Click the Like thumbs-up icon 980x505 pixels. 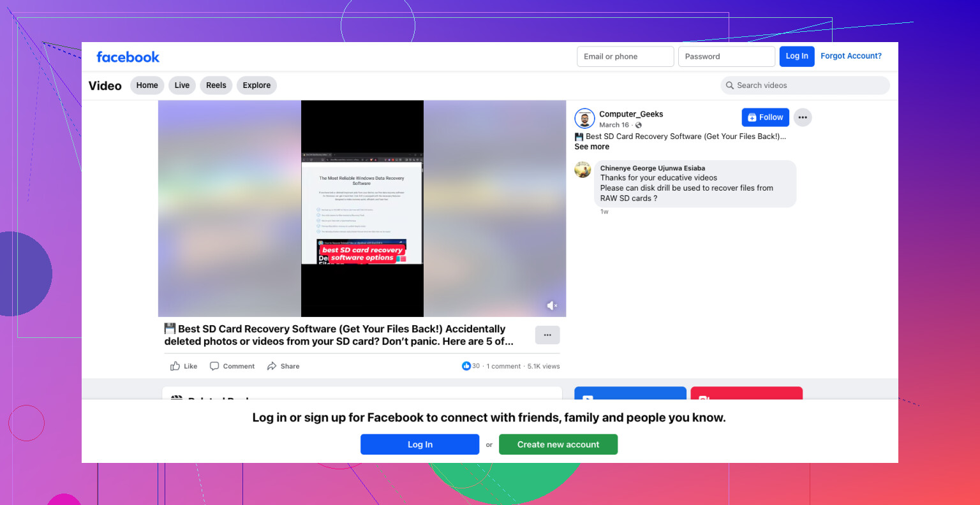point(175,366)
